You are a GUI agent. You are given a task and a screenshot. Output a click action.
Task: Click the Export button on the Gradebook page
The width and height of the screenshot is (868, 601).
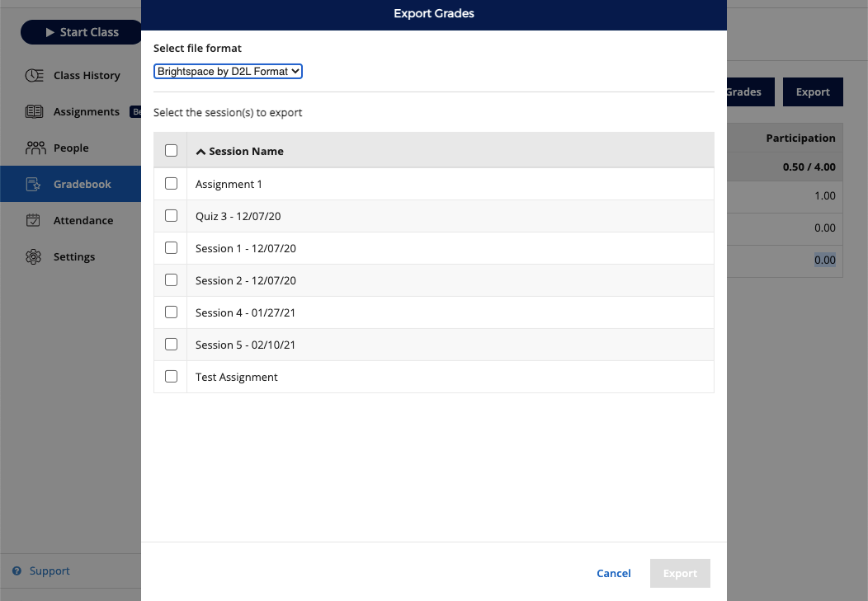click(813, 92)
